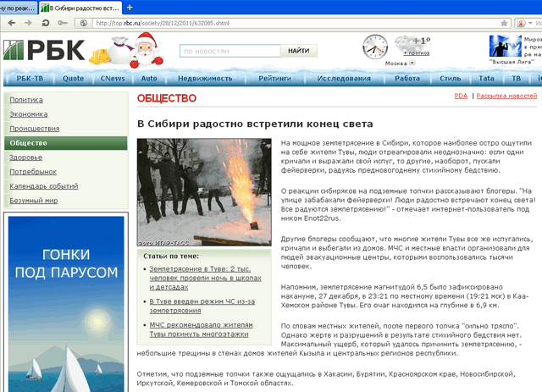This screenshot has height=392, width=542.
Task: Open a new tab with plus icon
Action: pyautogui.click(x=130, y=8)
